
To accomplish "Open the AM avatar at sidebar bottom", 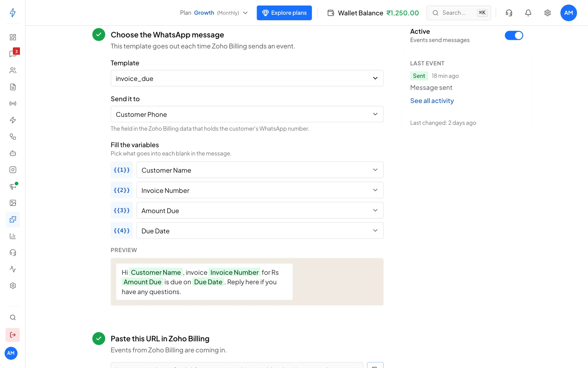I will point(11,353).
